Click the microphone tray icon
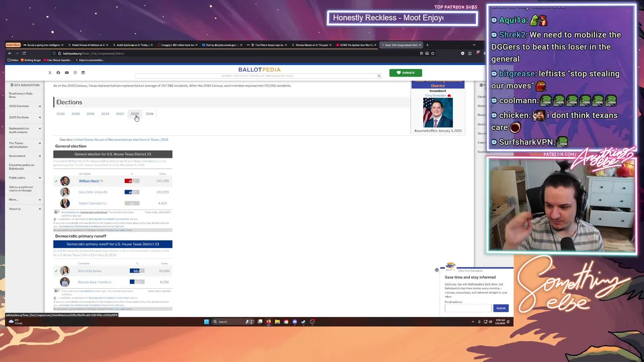 click(479, 322)
